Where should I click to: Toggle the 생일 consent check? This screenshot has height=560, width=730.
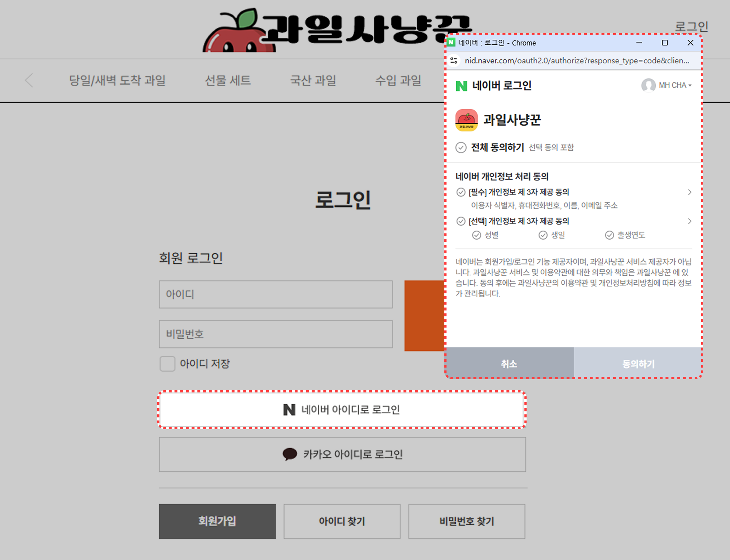543,235
